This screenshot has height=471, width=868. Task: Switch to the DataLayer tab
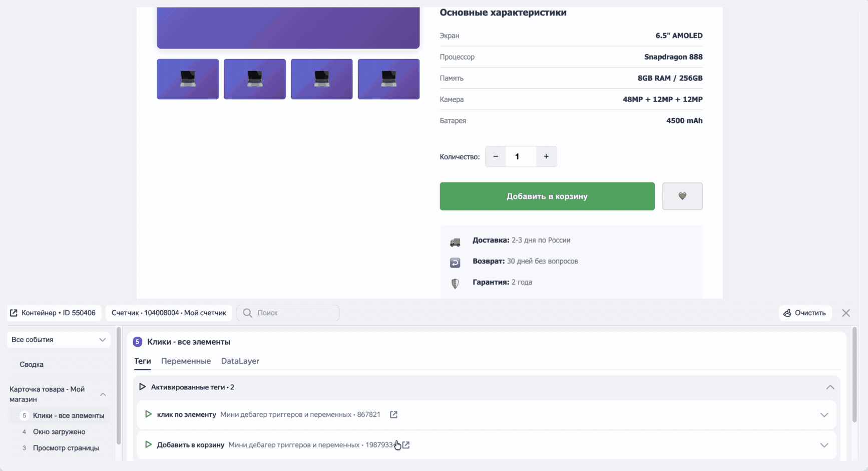[x=240, y=361]
